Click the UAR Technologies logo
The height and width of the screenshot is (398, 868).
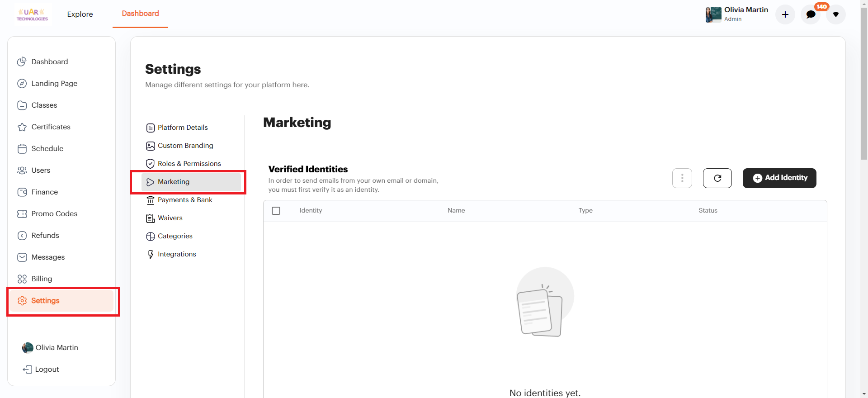[x=32, y=14]
